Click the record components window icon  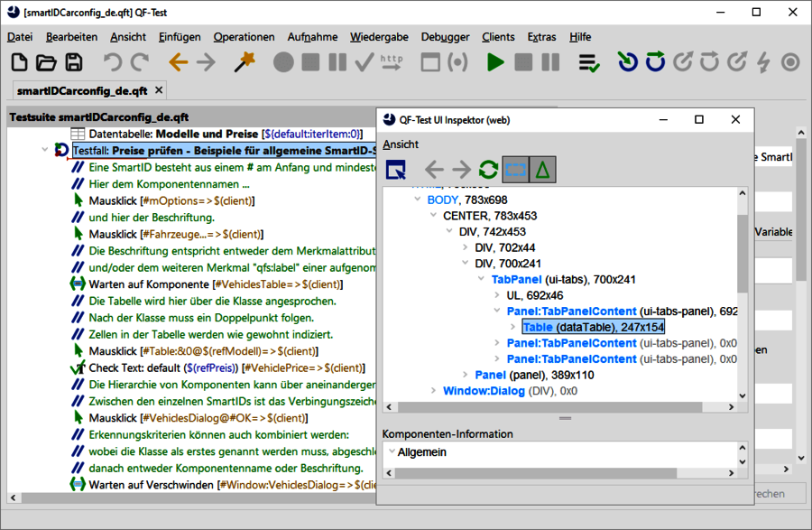[x=430, y=62]
